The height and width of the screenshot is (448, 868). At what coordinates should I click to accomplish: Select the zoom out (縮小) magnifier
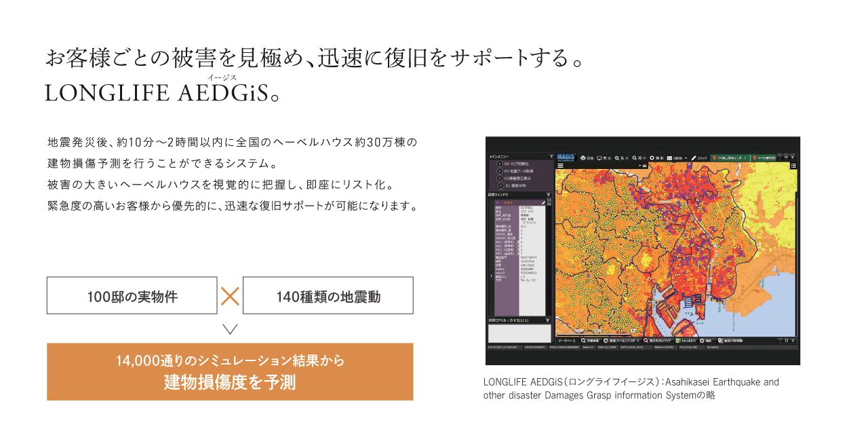coord(639,157)
